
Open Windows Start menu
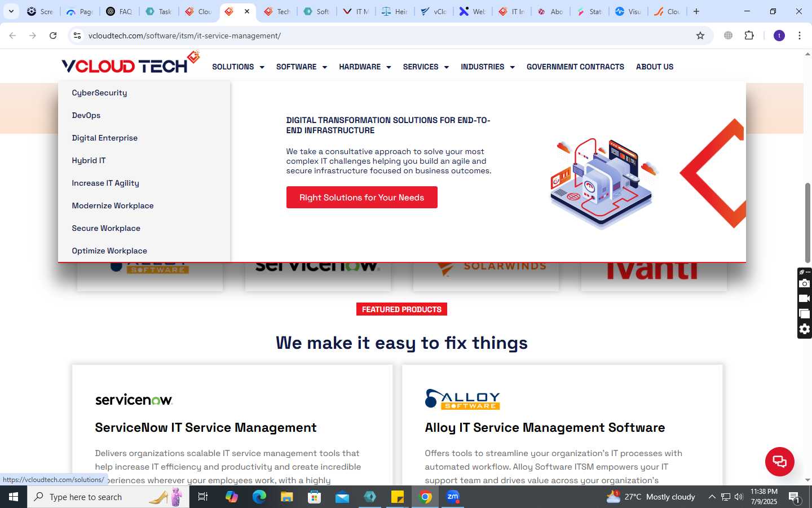click(x=14, y=497)
